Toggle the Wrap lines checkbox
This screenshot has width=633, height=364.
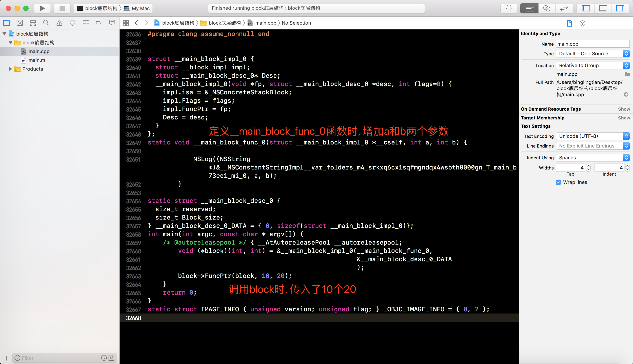coord(558,182)
